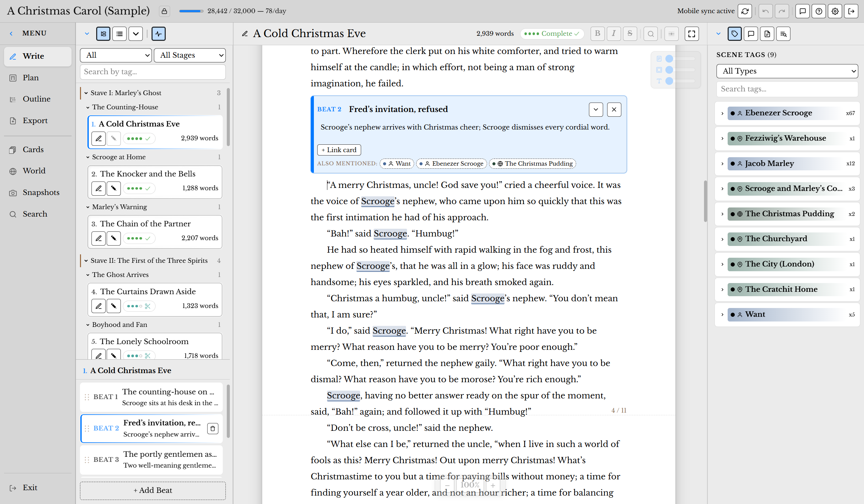Image resolution: width=864 pixels, height=504 pixels.
Task: Collapse the Beat 2 card with its chevron
Action: point(596,110)
